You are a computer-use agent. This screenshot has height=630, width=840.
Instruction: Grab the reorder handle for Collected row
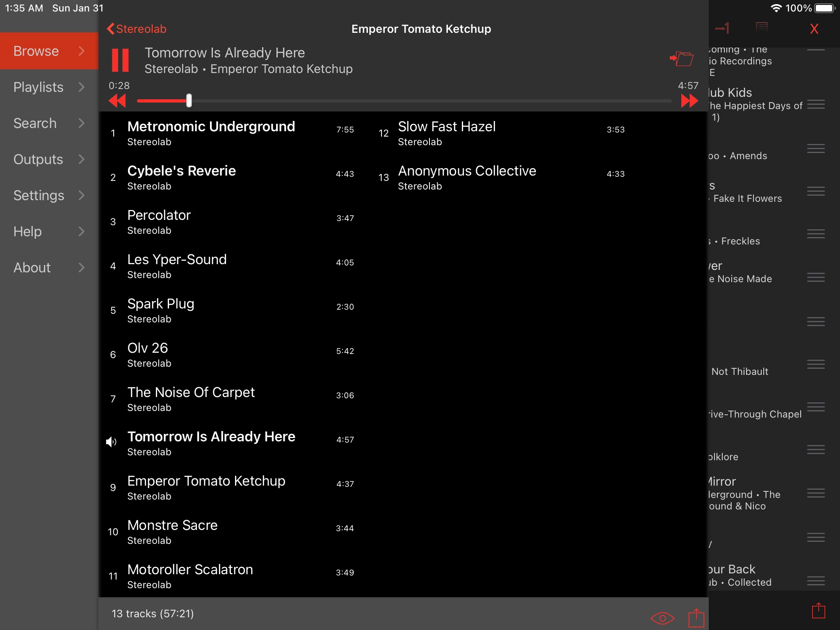816,581
